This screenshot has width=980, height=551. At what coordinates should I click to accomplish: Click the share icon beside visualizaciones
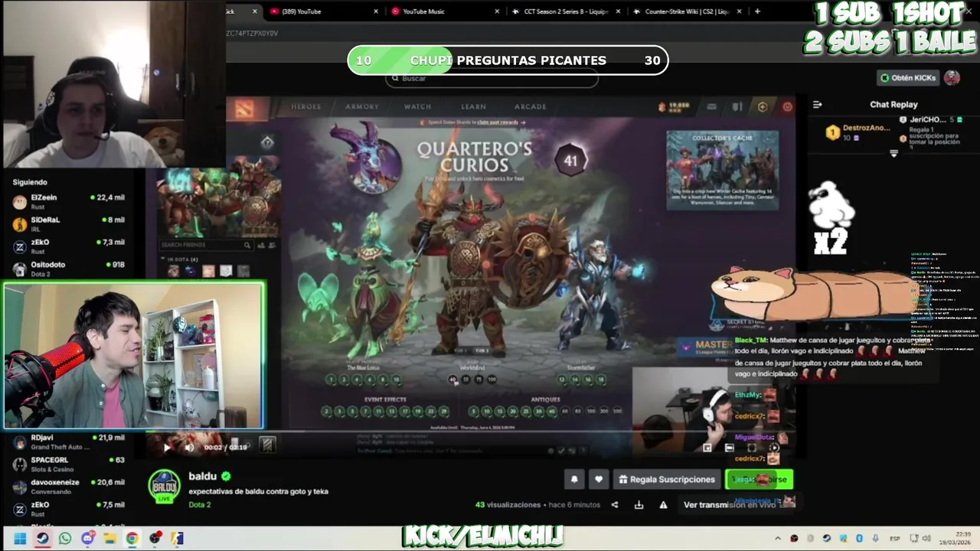pyautogui.click(x=614, y=504)
